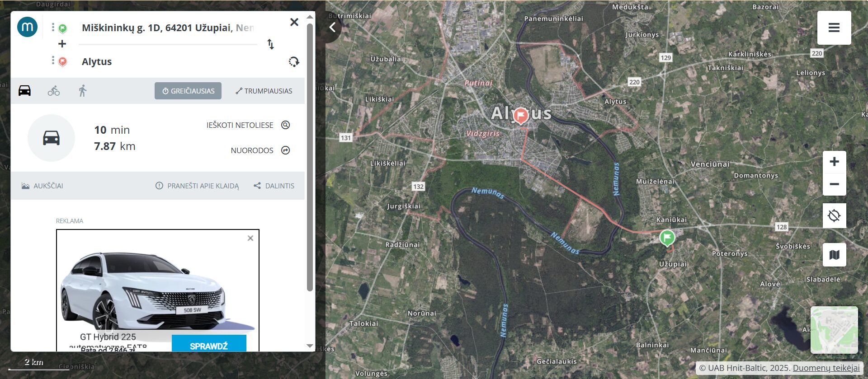Viewport: 868px width, 379px height.
Task: Click the Domantonys label on the map
Action: (x=756, y=175)
